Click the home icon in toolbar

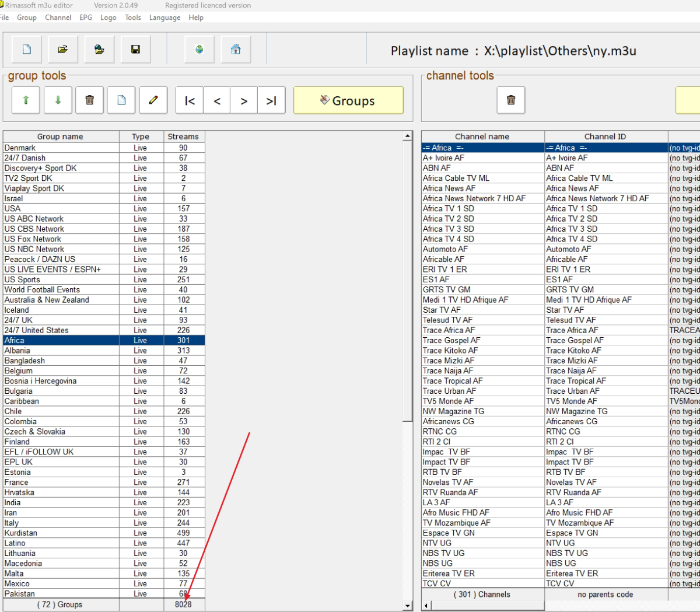(x=236, y=50)
